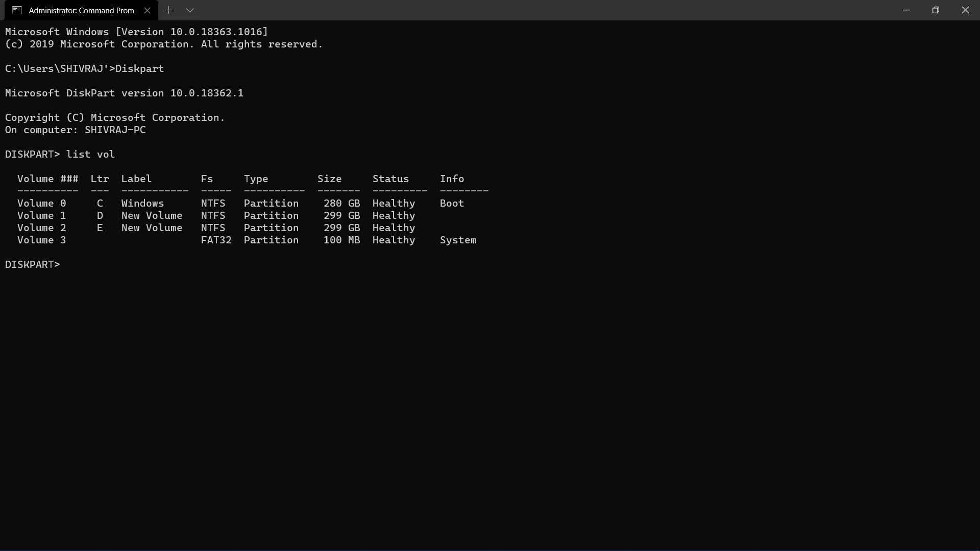Click 'NTFS' file system in Volume 0 row
The image size is (980, 551).
click(213, 203)
